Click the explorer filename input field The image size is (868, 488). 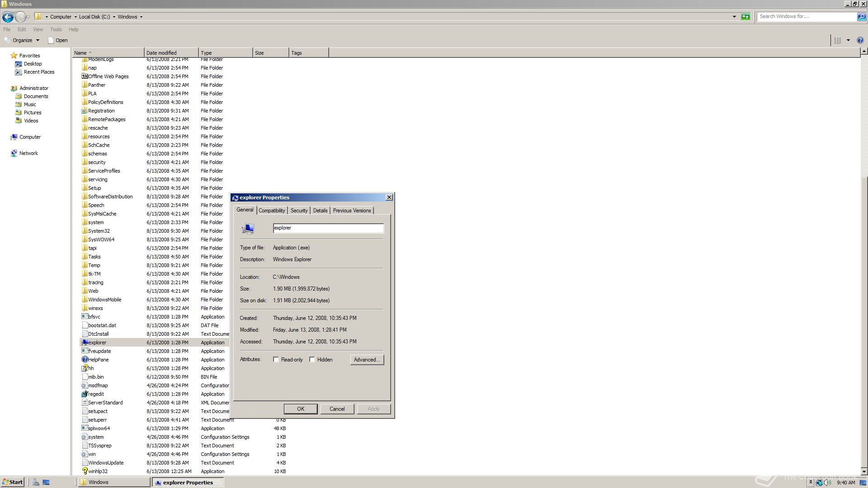[328, 228]
